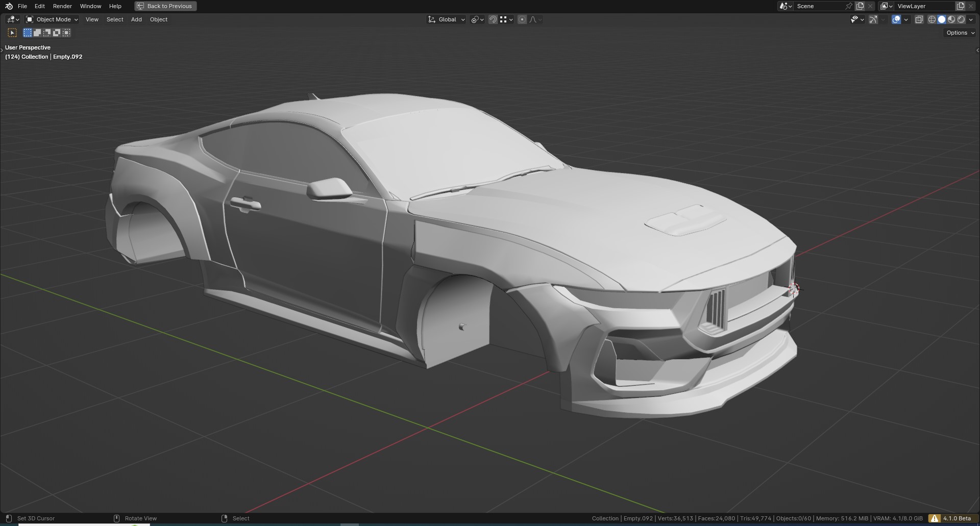Switch to wireframe viewport shading
The image size is (980, 526).
point(932,19)
